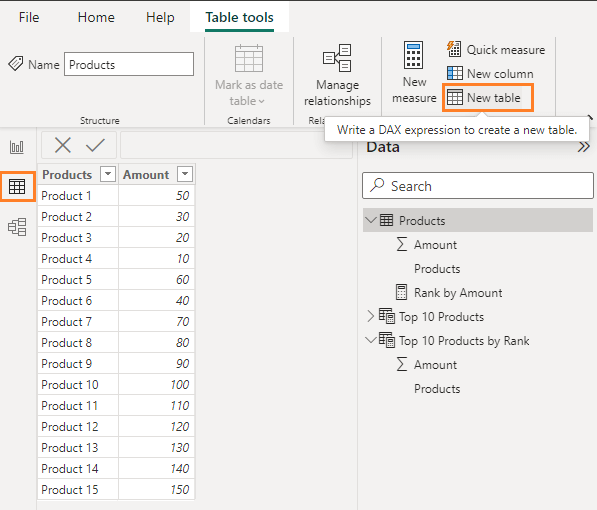
Task: Click the Rank by Amount measure icon
Action: point(401,293)
